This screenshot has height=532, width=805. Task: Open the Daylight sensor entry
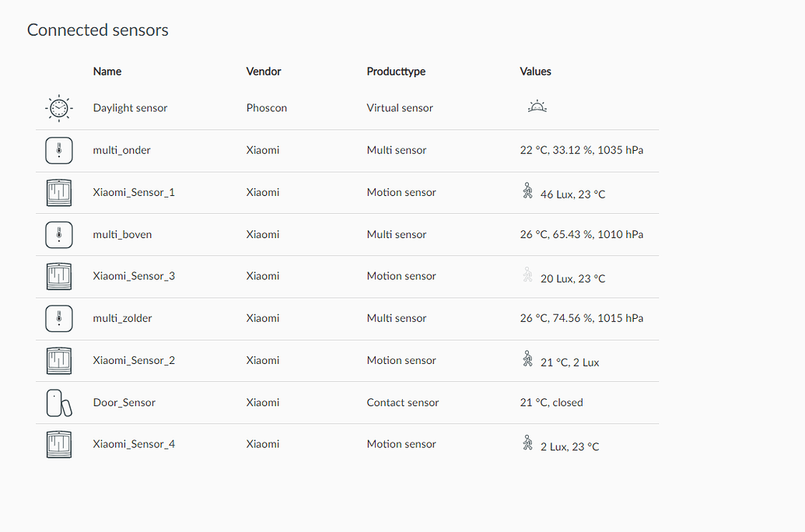pos(130,108)
